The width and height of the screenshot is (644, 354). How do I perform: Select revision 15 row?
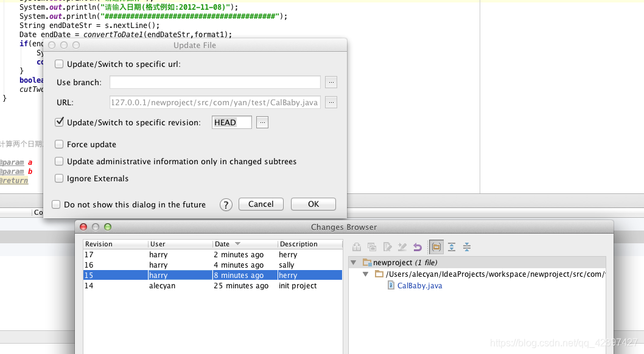[213, 276]
